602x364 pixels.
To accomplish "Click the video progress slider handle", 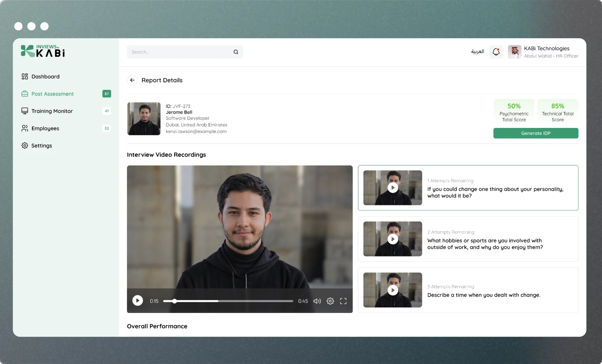I will click(174, 301).
